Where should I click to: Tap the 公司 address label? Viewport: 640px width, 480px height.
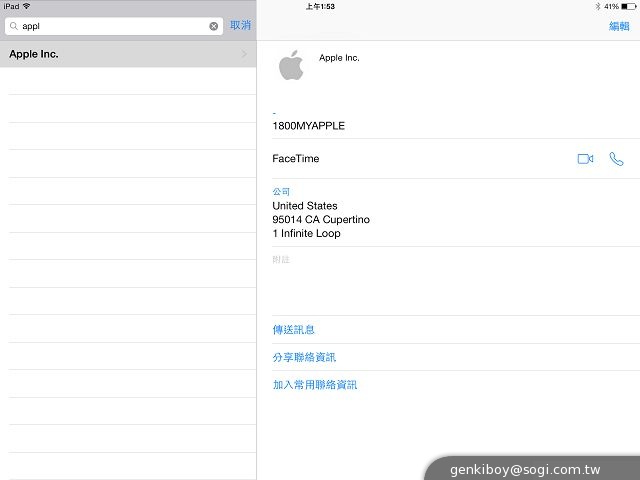click(281, 191)
